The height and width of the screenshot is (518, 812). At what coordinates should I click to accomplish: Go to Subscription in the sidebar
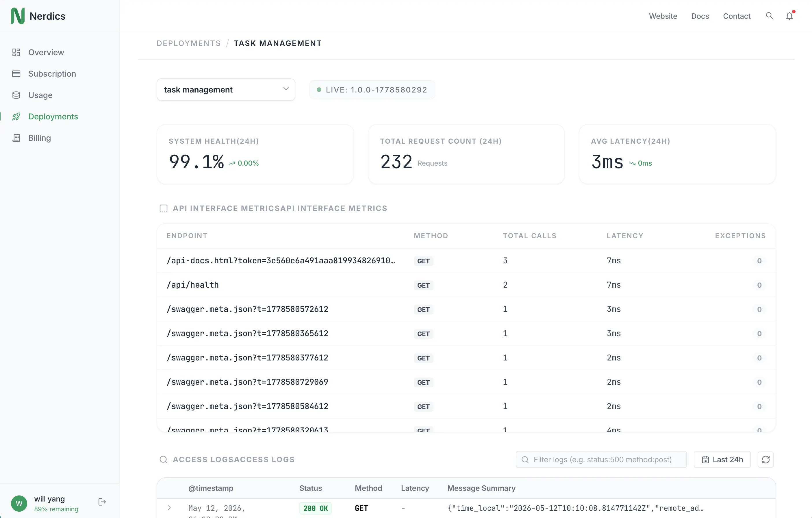pos(52,73)
